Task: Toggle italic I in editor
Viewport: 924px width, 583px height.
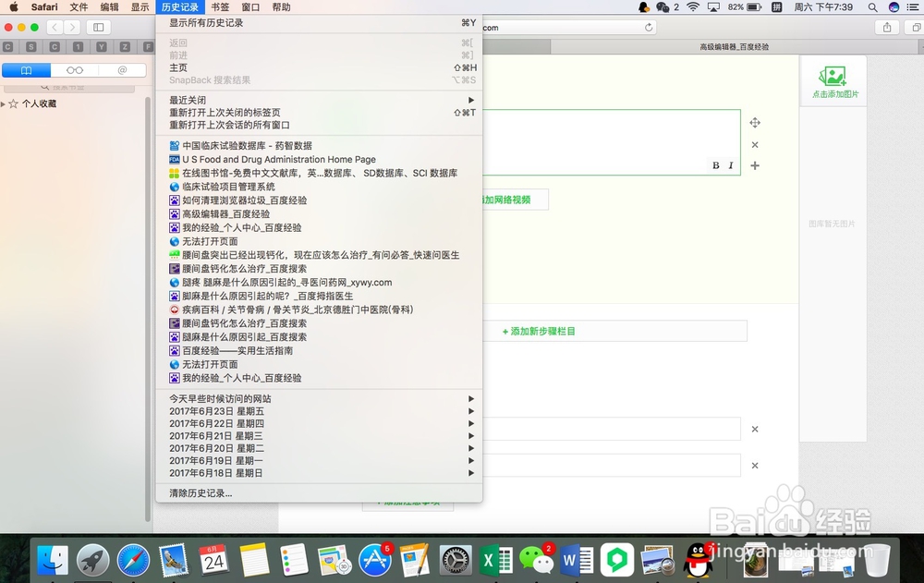Action: (731, 165)
